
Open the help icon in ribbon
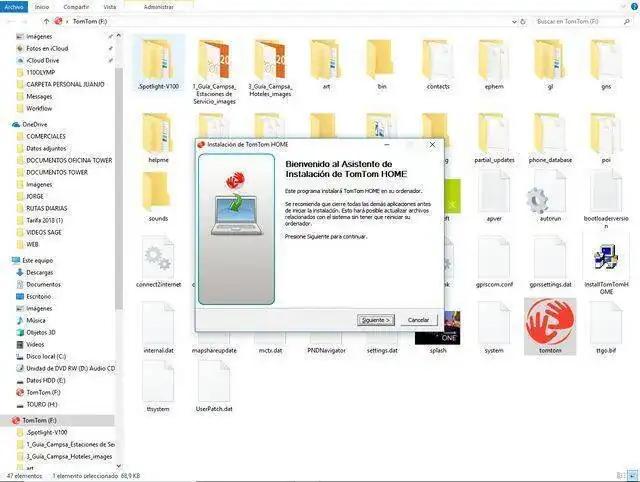pos(634,7)
